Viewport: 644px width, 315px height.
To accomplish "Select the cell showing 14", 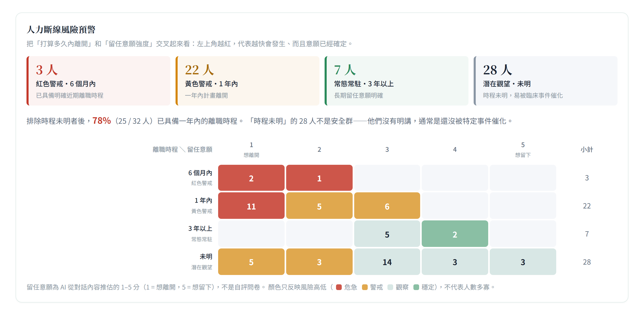I will point(387,262).
